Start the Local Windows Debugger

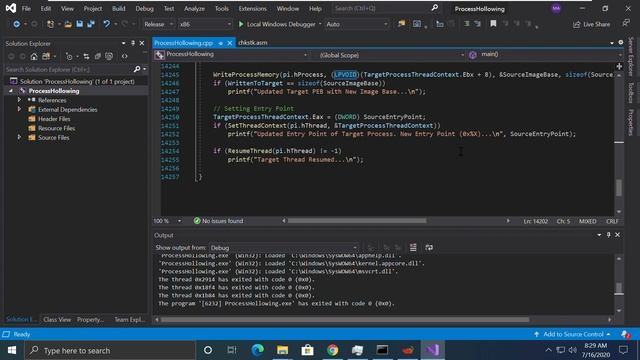coord(277,24)
